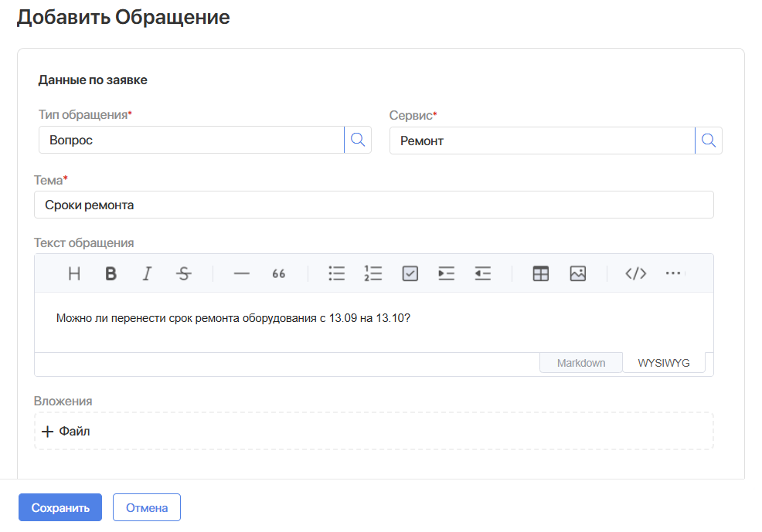
Task: Insert a blockquote into the message
Action: [278, 273]
